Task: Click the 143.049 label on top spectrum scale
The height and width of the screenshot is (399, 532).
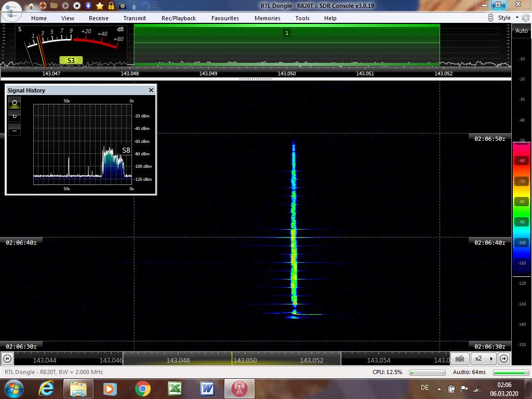Action: pyautogui.click(x=208, y=73)
